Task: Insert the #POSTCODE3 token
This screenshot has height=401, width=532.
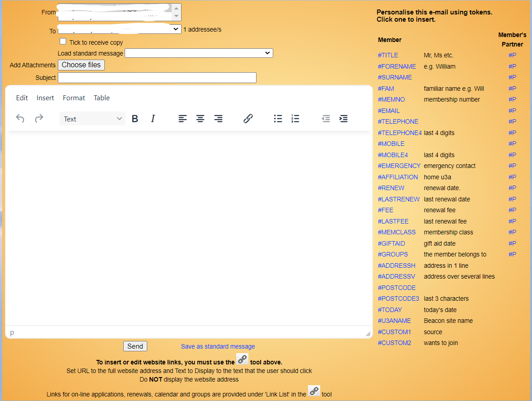Action: pos(398,298)
